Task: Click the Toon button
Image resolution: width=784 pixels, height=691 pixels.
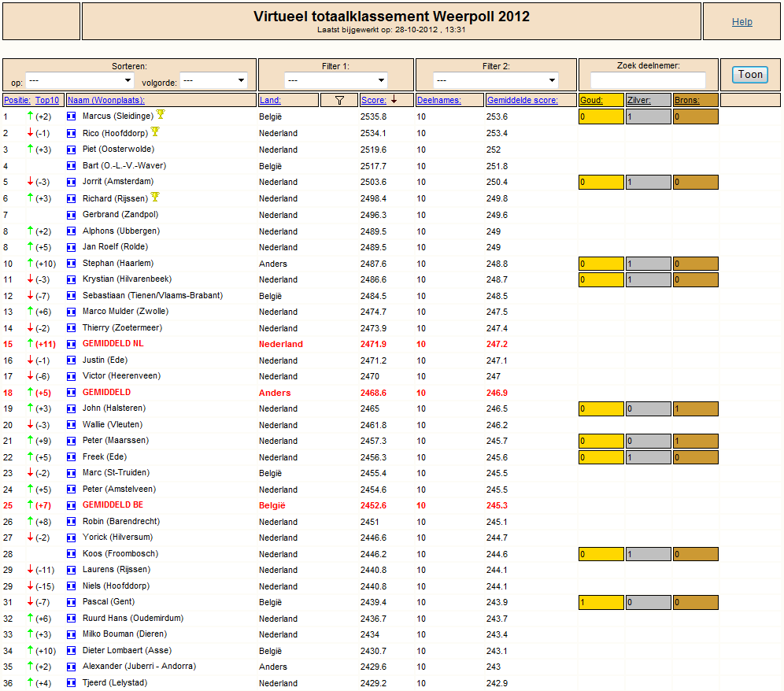Action: pyautogui.click(x=750, y=75)
